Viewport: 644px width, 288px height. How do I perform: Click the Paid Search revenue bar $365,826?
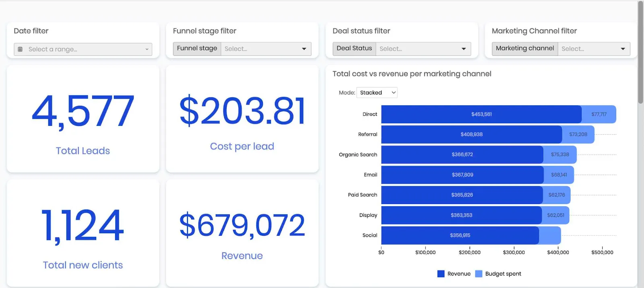coord(462,195)
